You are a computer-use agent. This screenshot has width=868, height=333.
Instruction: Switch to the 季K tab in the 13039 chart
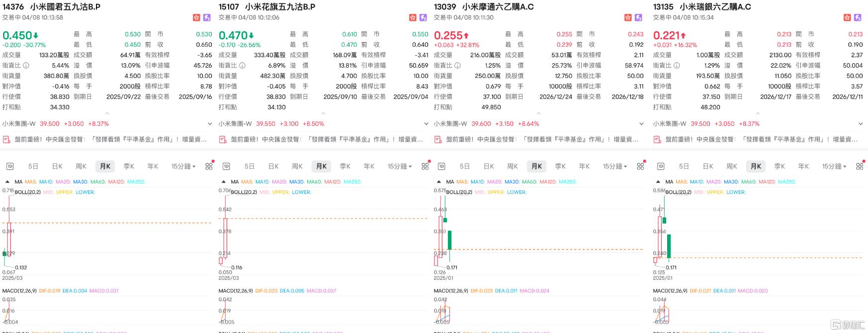click(560, 166)
